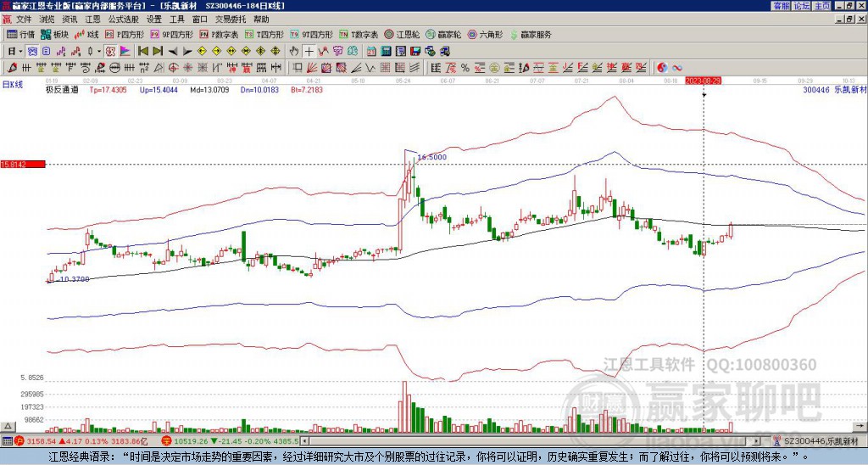Select the pencil drawing tool in bottom toolbar
This screenshot has height=465, width=868.
11,68
